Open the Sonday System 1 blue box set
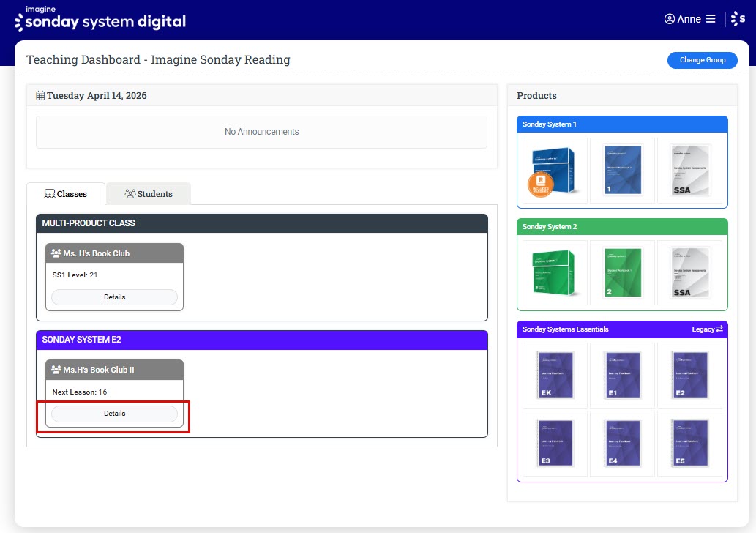 pyautogui.click(x=555, y=171)
